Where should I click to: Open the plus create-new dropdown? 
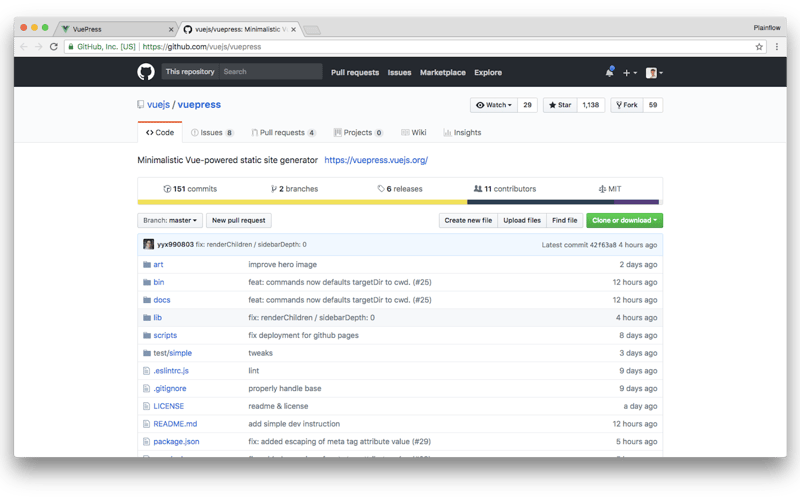(630, 73)
